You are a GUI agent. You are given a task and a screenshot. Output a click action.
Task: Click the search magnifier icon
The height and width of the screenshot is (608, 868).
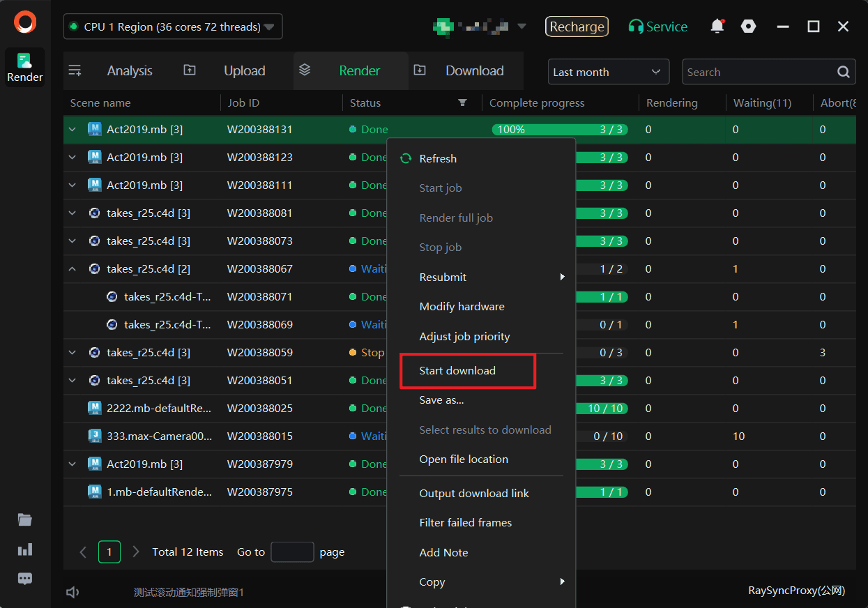tap(843, 72)
